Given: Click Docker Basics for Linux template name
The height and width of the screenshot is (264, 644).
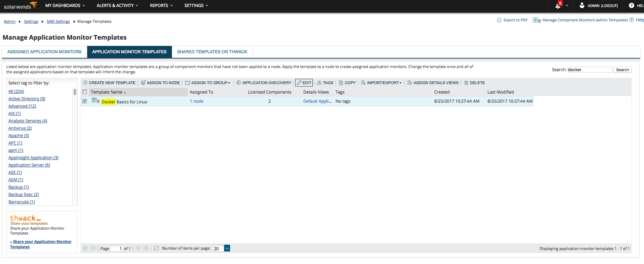Looking at the screenshot, I should click(x=124, y=102).
